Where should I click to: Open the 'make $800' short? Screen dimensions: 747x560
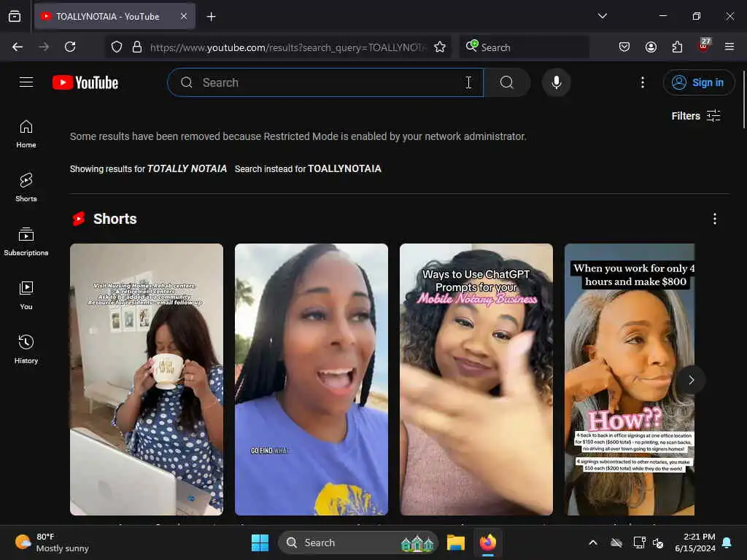click(630, 379)
